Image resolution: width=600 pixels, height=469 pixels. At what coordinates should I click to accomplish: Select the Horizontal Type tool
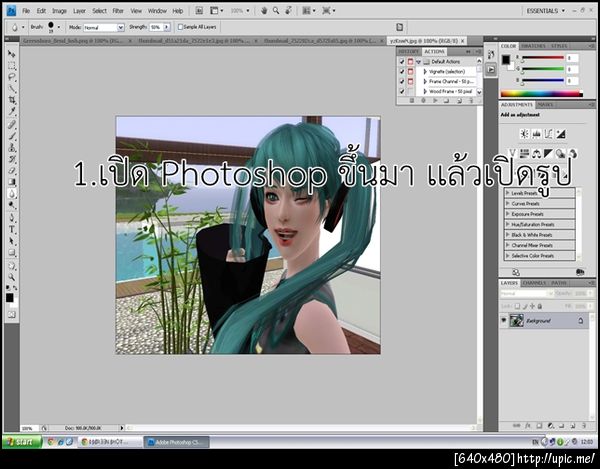point(11,230)
